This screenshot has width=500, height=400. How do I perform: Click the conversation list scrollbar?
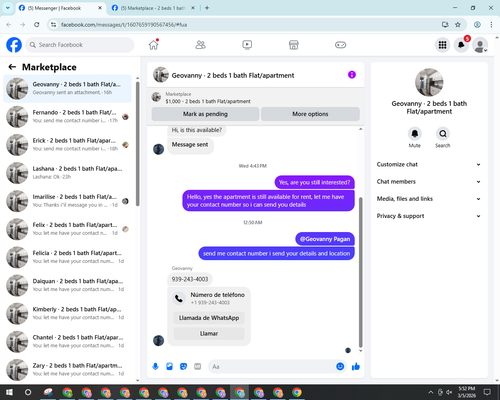[138, 144]
